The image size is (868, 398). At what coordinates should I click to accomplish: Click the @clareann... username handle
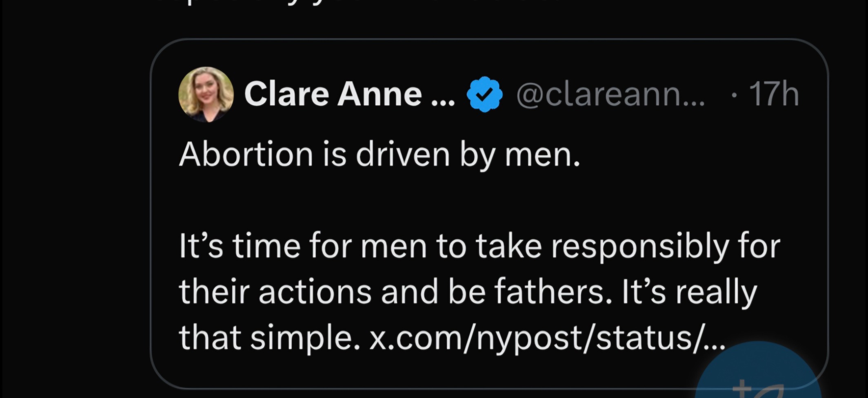(610, 95)
